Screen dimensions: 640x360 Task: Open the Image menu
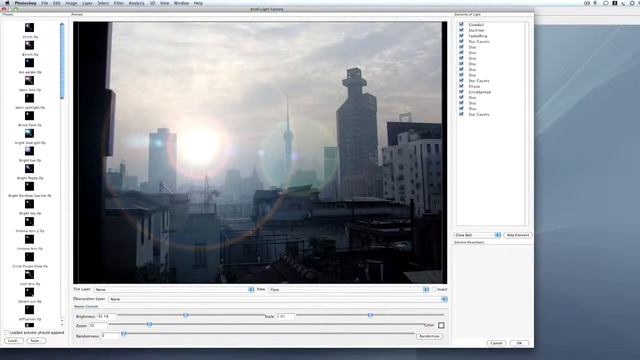point(71,3)
